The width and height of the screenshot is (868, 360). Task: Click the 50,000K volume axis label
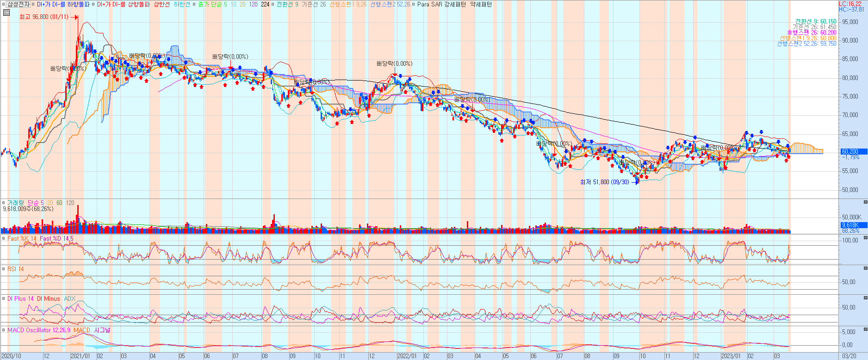pos(852,217)
